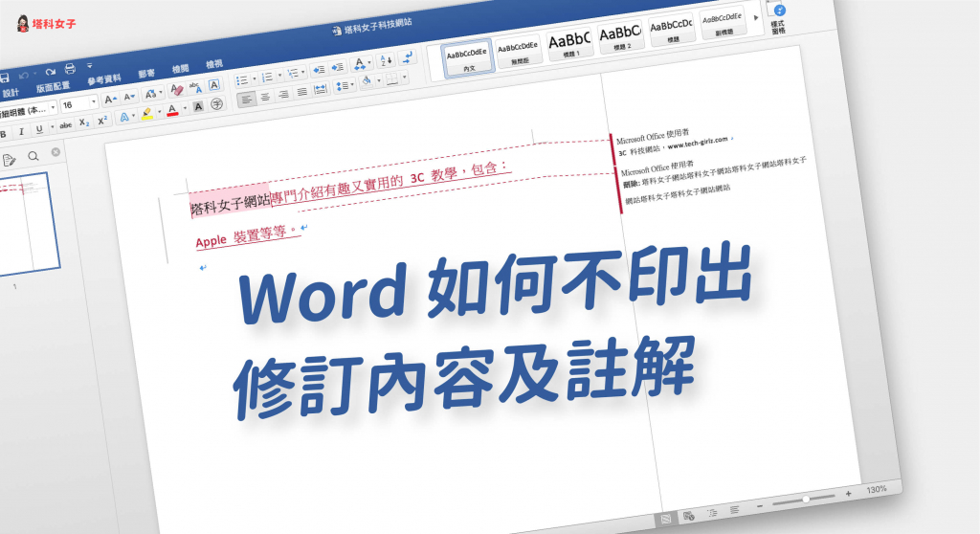Screen dimensions: 980x534
Task: Switch to Web Layout view in status bar
Action: (689, 516)
